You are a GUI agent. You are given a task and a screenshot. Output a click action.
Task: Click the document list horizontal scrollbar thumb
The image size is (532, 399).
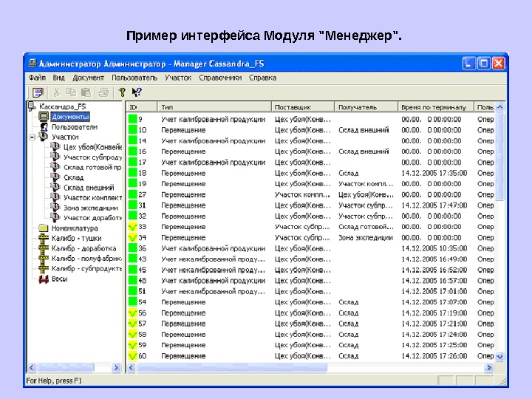232,367
